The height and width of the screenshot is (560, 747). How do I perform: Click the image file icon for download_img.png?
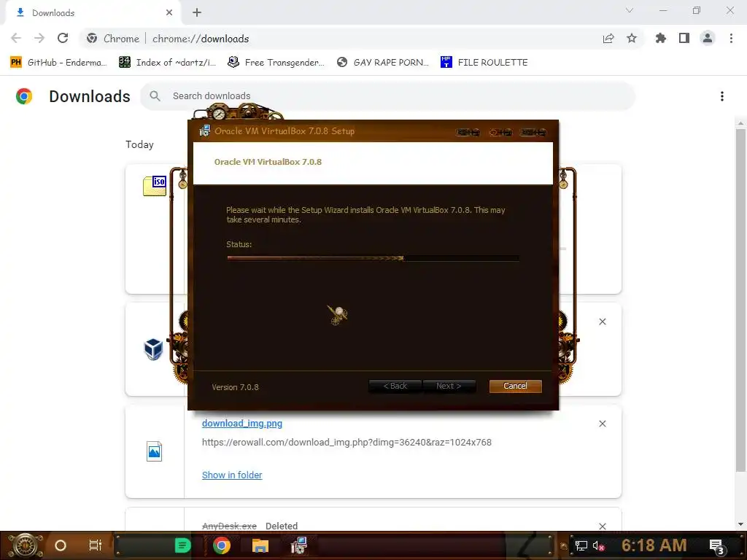click(x=154, y=451)
